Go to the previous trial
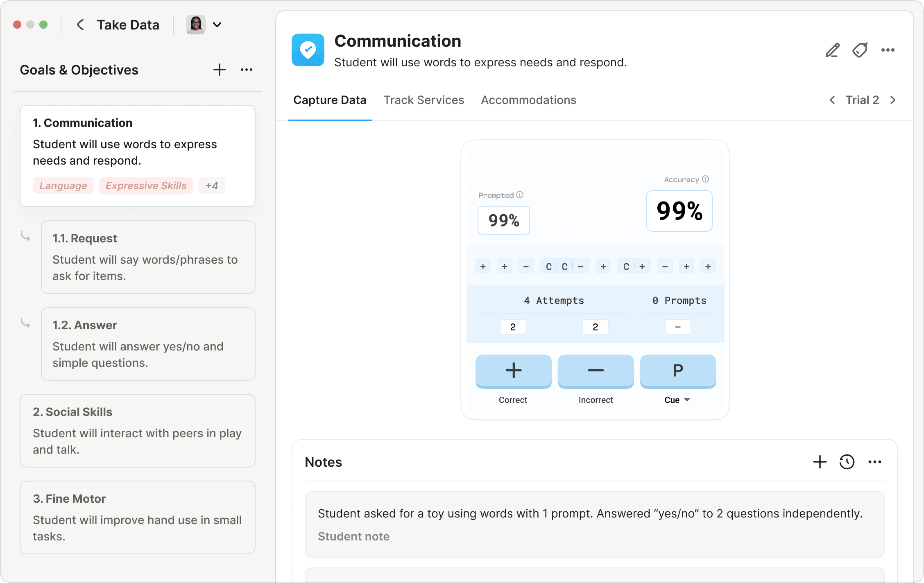 point(832,100)
